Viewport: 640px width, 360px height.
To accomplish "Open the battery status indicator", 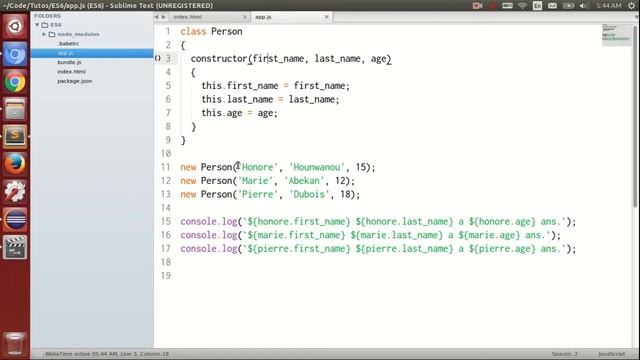I will [568, 6].
